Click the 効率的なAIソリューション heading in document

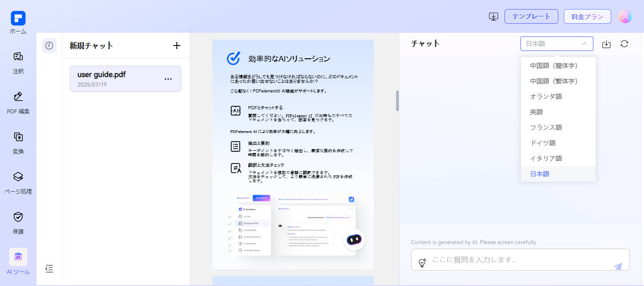(x=289, y=59)
